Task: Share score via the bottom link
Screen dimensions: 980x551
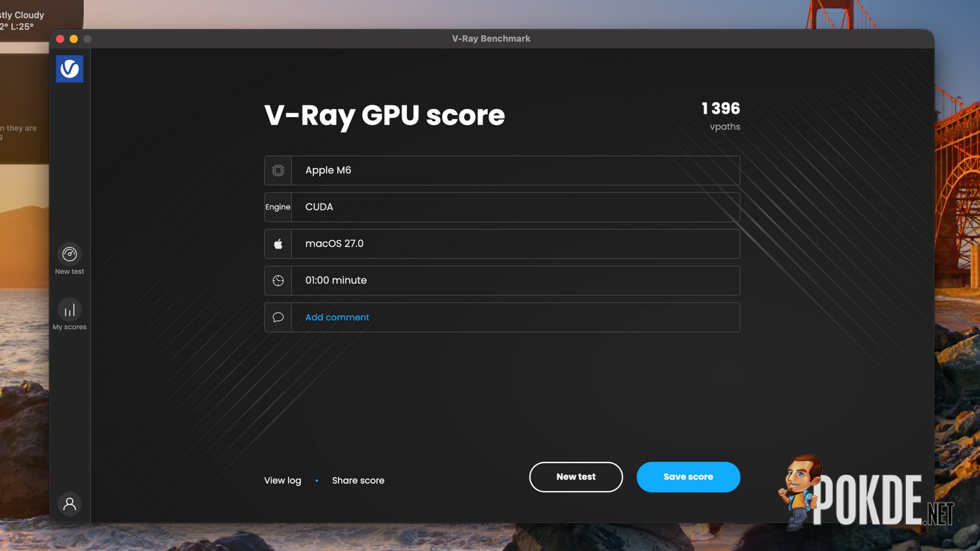Action: [x=358, y=480]
